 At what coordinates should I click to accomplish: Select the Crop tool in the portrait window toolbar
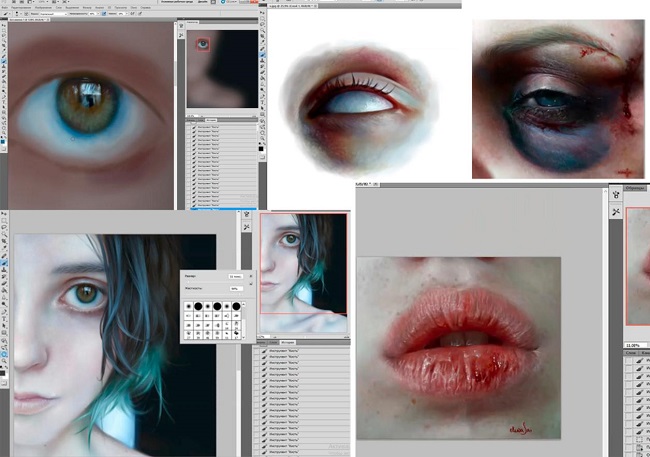coord(4,241)
